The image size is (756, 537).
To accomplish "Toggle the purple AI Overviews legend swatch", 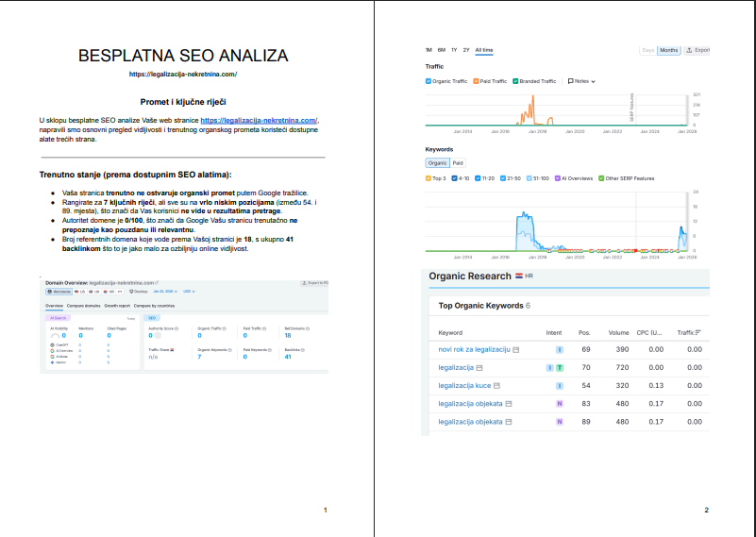I will tap(558, 177).
